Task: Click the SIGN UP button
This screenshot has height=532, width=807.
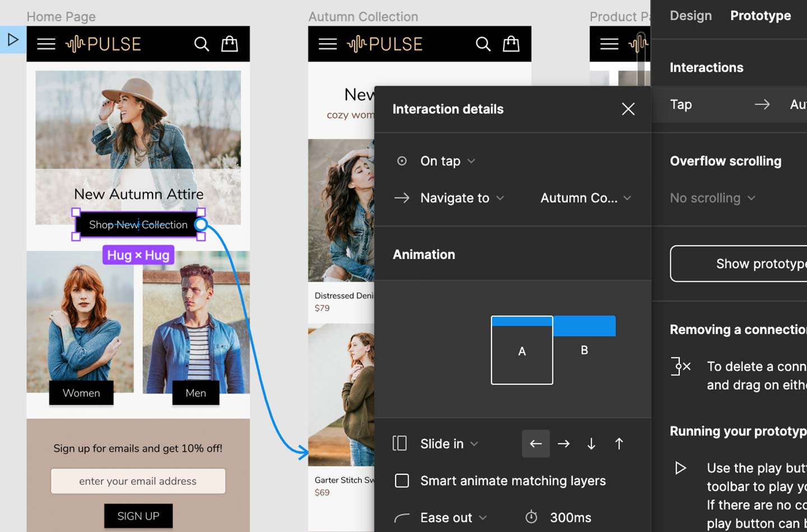Action: (x=138, y=516)
